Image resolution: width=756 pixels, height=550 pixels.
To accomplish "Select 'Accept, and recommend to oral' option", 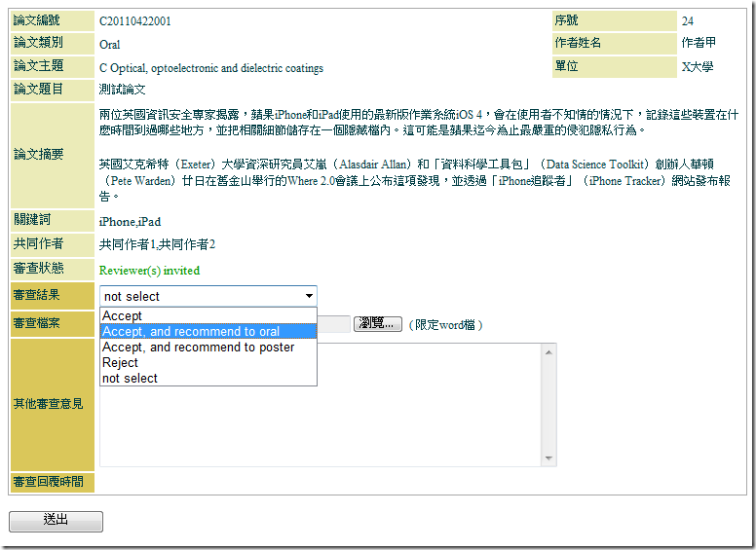I will 191,331.
